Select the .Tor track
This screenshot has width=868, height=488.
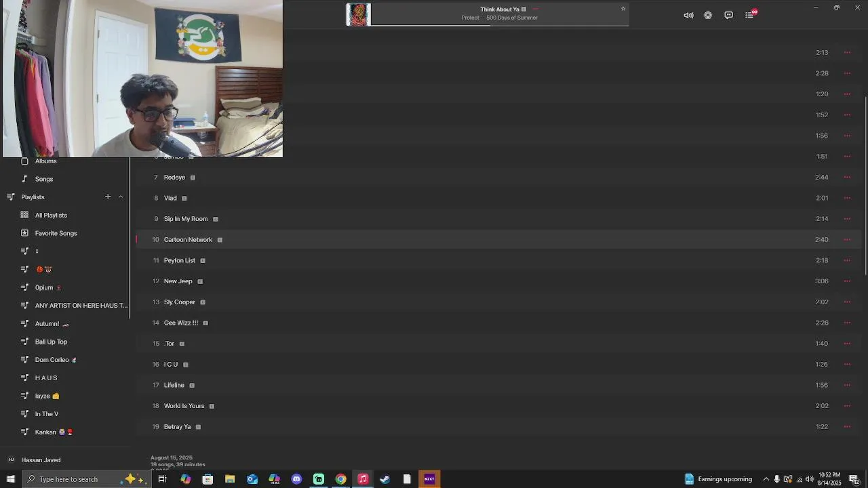pos(498,344)
